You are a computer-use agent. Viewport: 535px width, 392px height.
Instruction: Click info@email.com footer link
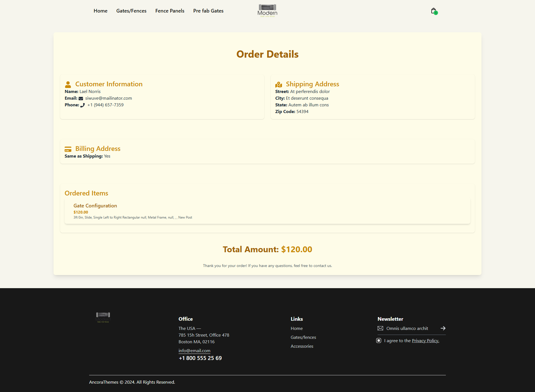(x=194, y=351)
